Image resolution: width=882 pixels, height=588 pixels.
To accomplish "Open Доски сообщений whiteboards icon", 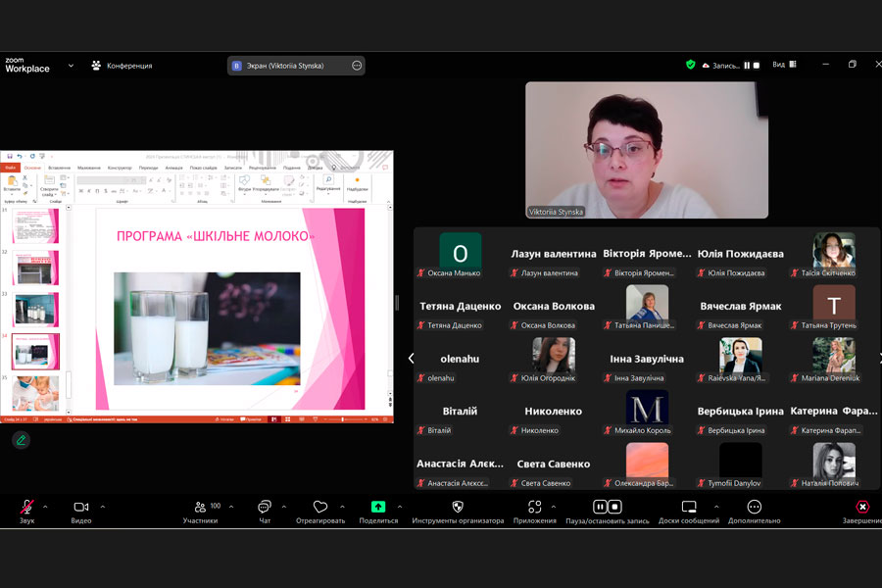I will (689, 507).
